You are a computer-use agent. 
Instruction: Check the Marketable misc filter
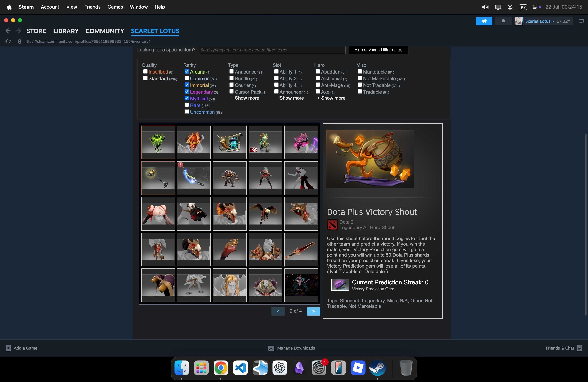[360, 72]
